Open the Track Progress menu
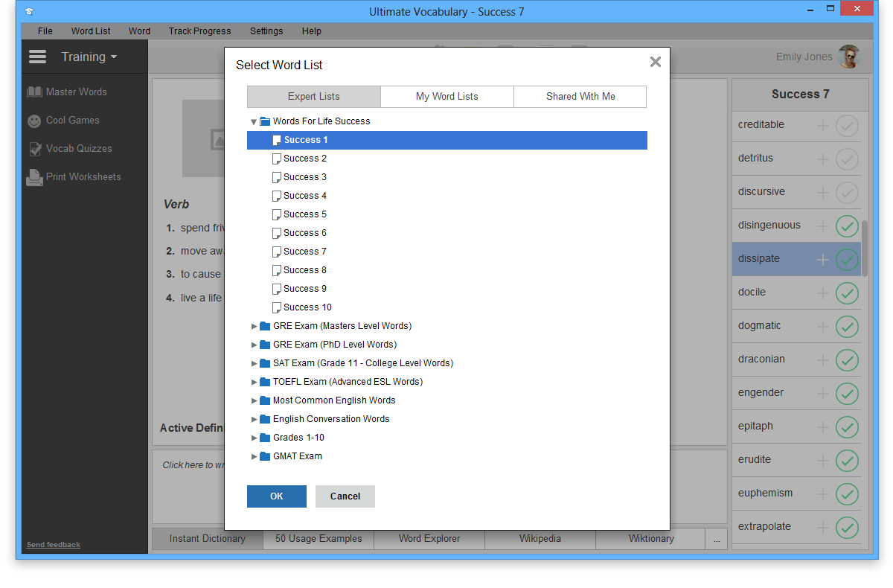 click(x=199, y=31)
